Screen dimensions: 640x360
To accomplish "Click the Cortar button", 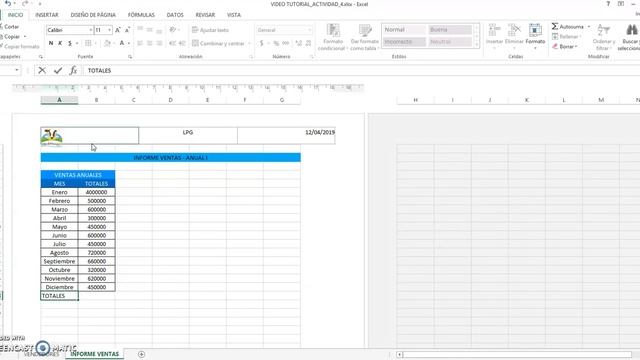I will [9, 27].
